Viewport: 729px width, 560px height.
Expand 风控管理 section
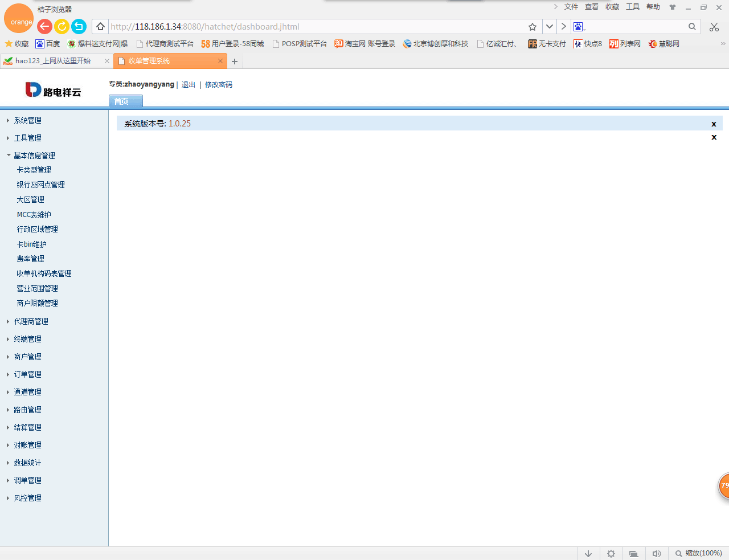click(28, 498)
